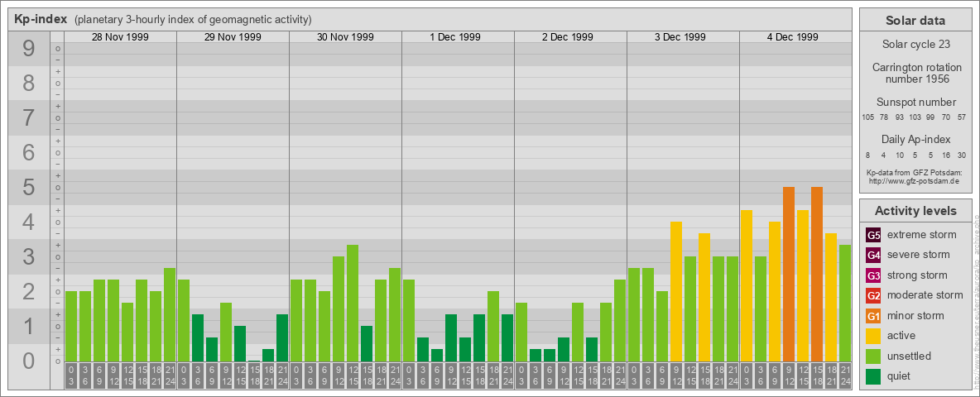Click the G3 strong storm legend badge
This screenshot has width=980, height=397.
tap(873, 275)
